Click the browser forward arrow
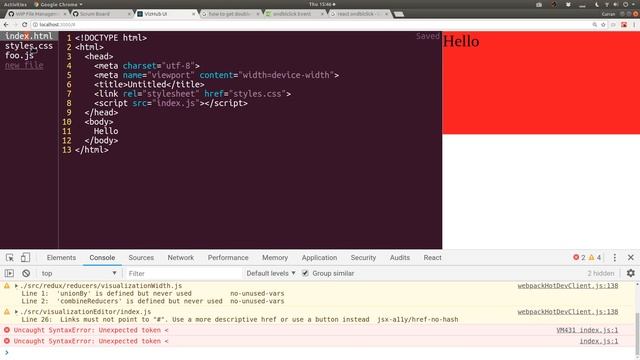 16,25
